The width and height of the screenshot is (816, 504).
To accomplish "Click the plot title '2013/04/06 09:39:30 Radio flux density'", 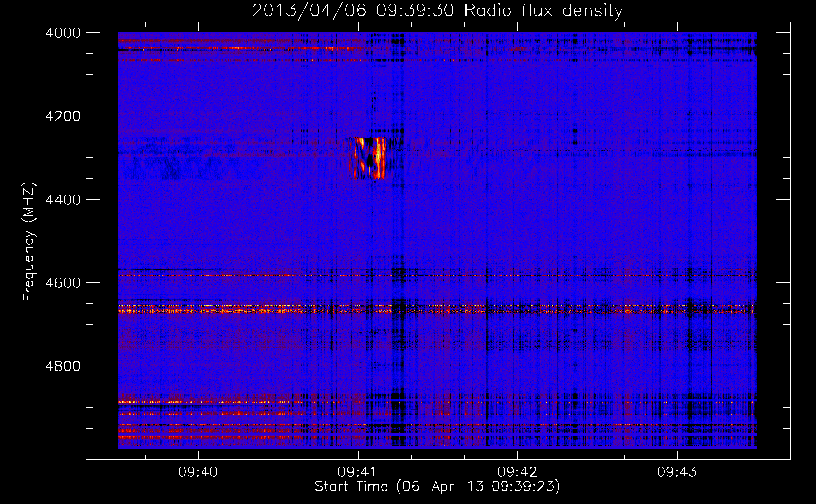I will [x=437, y=10].
